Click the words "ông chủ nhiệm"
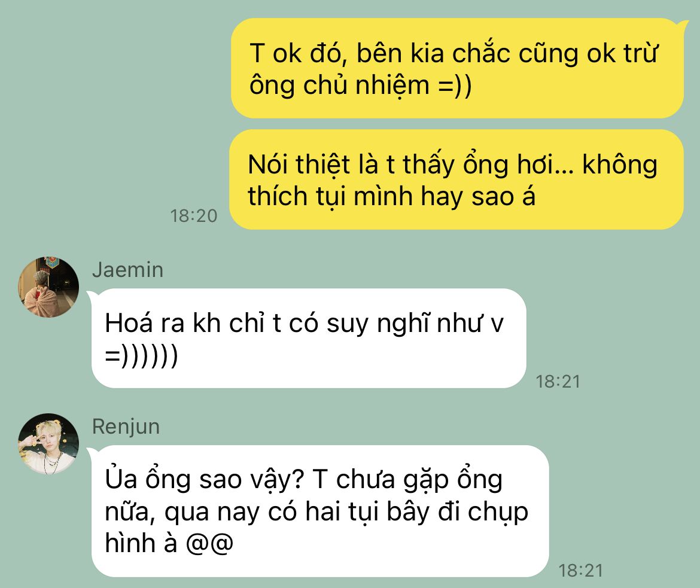 339,86
